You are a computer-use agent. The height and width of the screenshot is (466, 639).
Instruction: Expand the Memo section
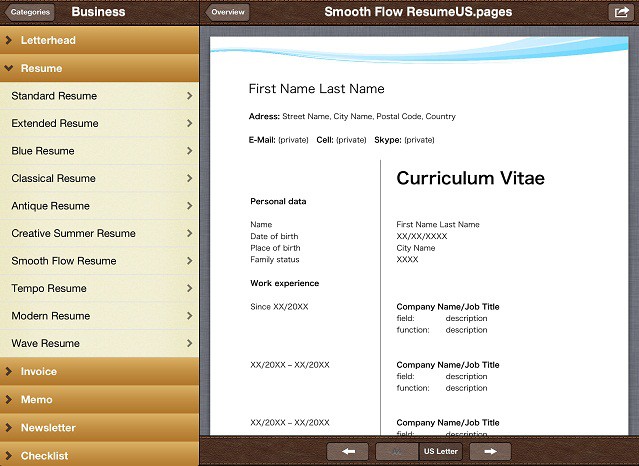pos(99,400)
